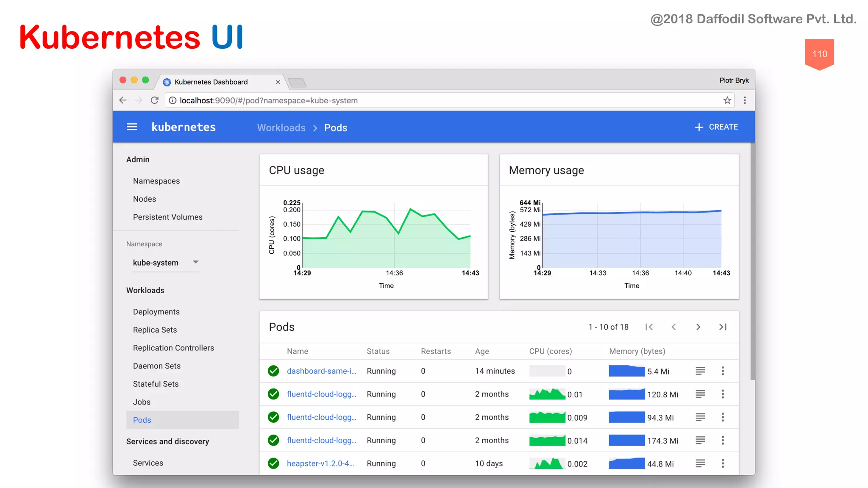Viewport: 868px width, 488px height.
Task: Open Persistent Volumes page
Action: click(x=168, y=217)
